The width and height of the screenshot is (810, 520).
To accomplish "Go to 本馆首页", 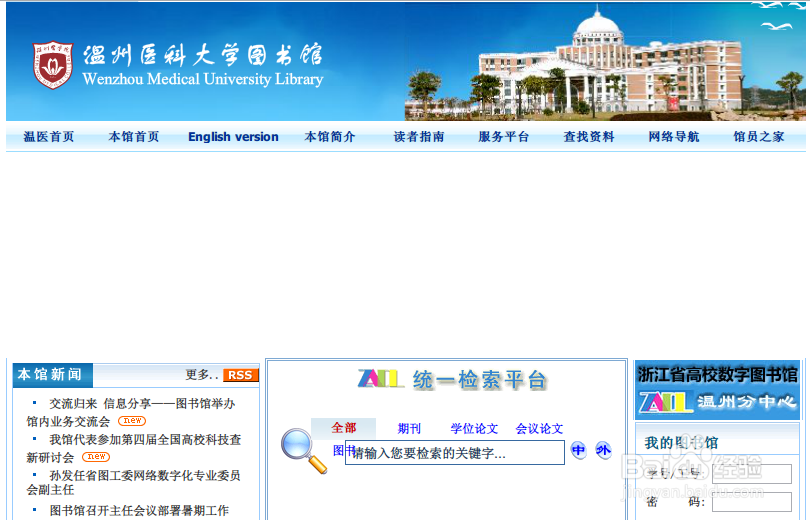I will [x=134, y=137].
